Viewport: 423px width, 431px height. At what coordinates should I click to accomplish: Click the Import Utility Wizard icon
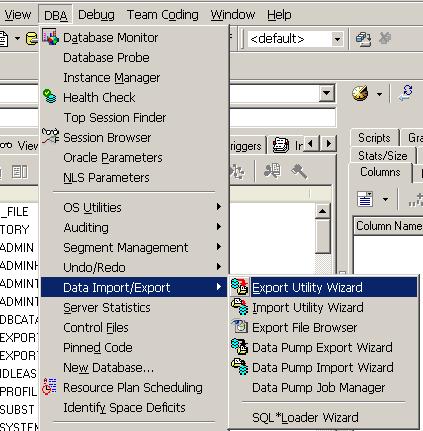click(x=240, y=307)
